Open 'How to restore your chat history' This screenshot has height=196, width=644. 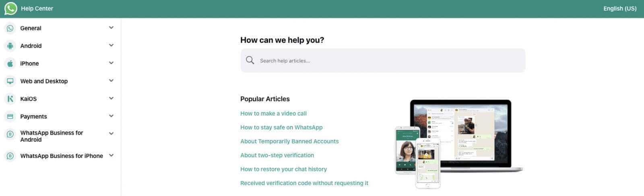[283, 169]
